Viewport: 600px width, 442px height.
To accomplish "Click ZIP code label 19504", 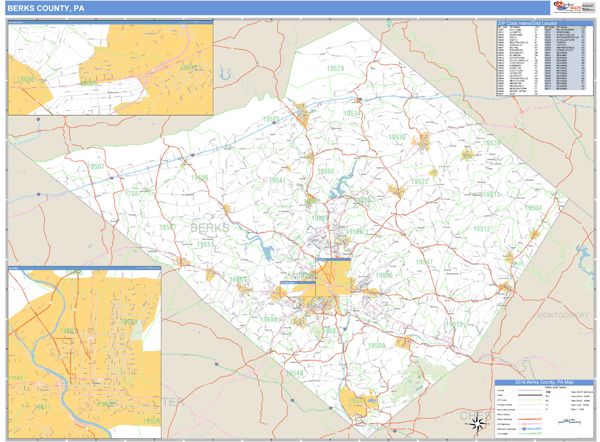I will point(533,208).
